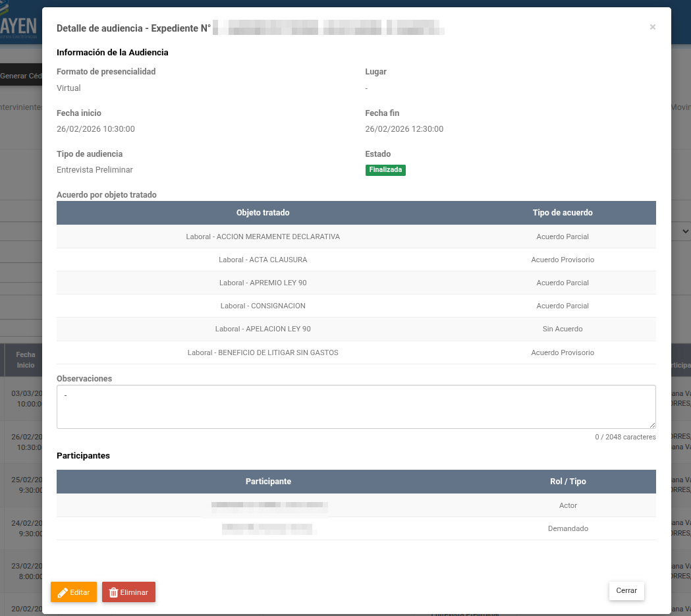Click the AYEN logo in header
The width and height of the screenshot is (691, 616).
click(20, 28)
